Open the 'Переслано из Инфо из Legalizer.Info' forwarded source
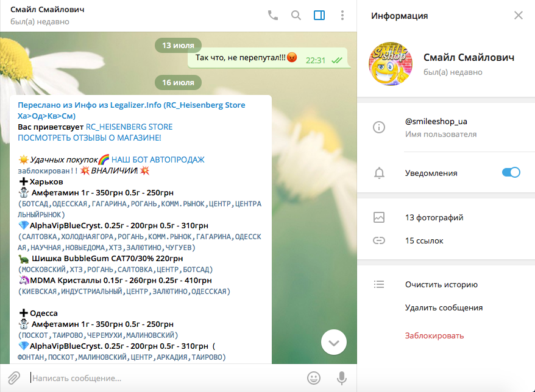 132,110
